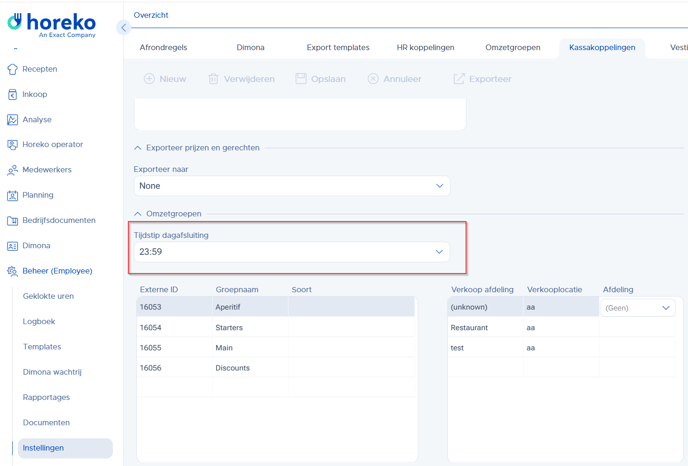Image resolution: width=688 pixels, height=466 pixels.
Task: Open the Analyse chart icon
Action: pyautogui.click(x=12, y=120)
